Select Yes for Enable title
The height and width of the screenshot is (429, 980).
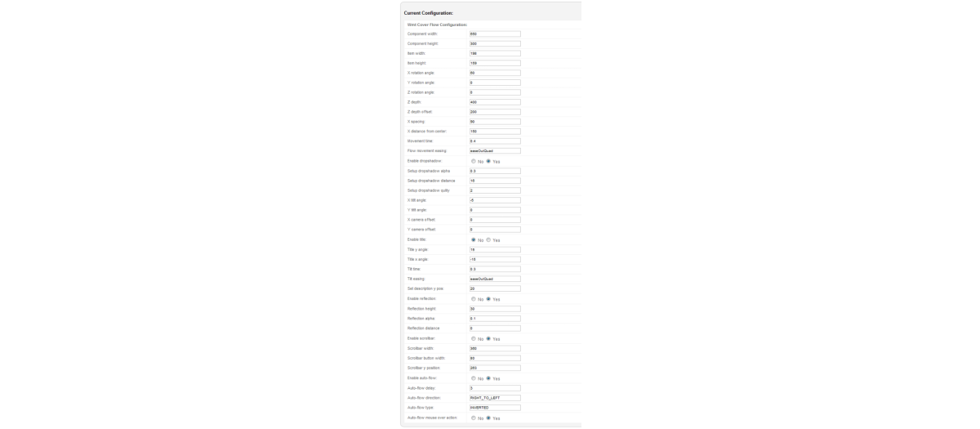[488, 239]
